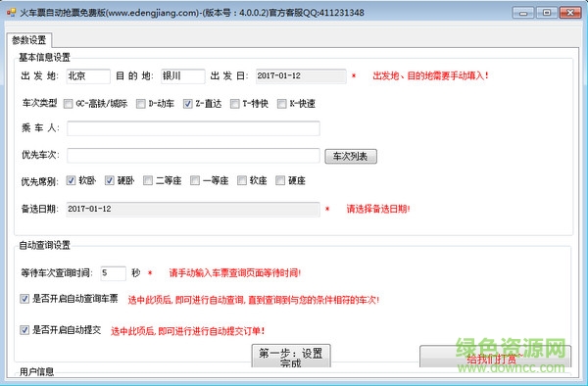
Task: Switch to the 参数设置 tab
Action: click(28, 40)
